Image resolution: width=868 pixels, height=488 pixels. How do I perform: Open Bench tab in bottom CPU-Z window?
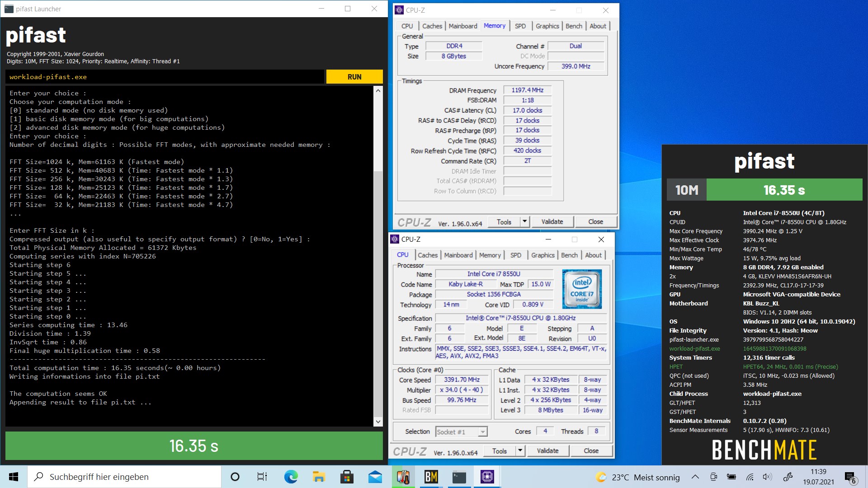tap(569, 255)
